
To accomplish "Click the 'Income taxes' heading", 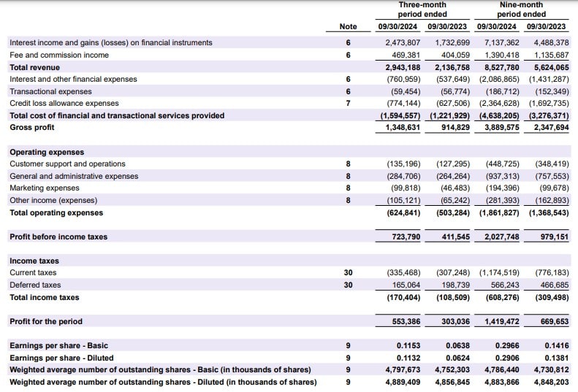I will point(34,261).
